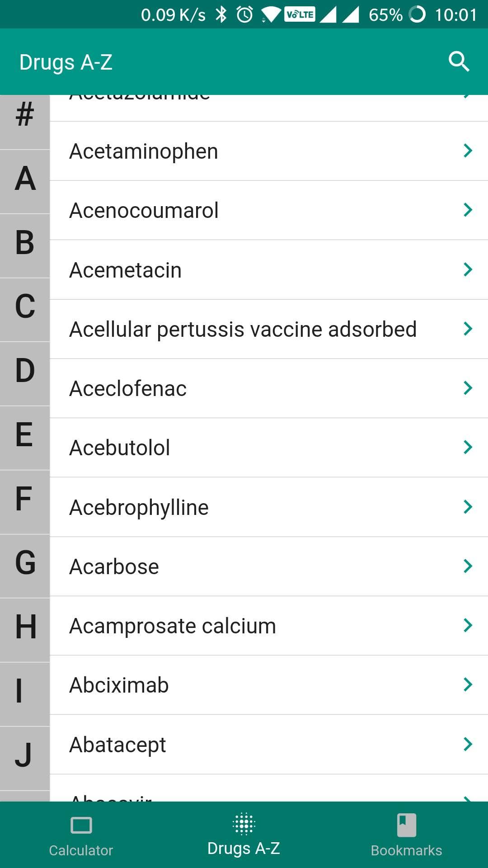The image size is (488, 868).
Task: Open chevron next to Acarbose
Action: [468, 566]
